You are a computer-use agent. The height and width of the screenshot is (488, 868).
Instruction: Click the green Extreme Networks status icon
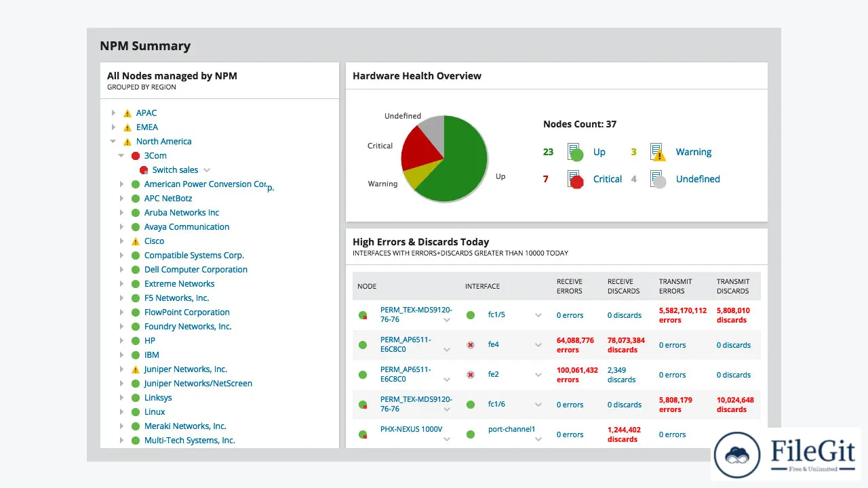135,284
